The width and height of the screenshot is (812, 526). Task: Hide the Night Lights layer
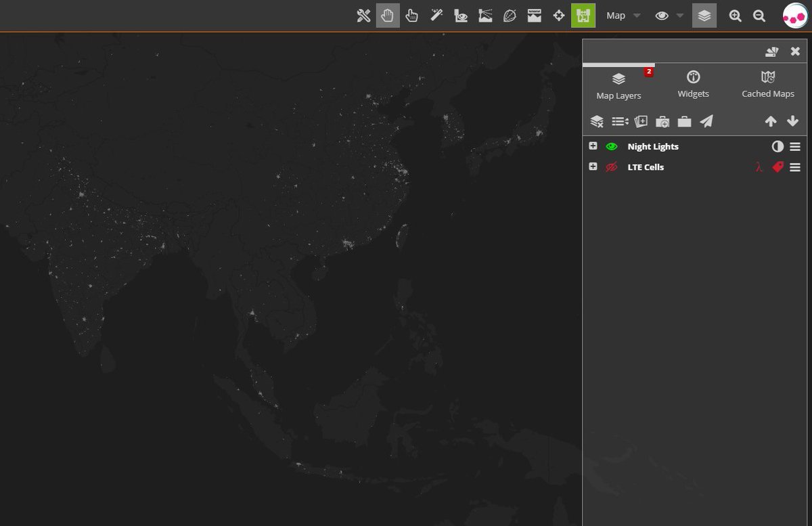click(612, 146)
